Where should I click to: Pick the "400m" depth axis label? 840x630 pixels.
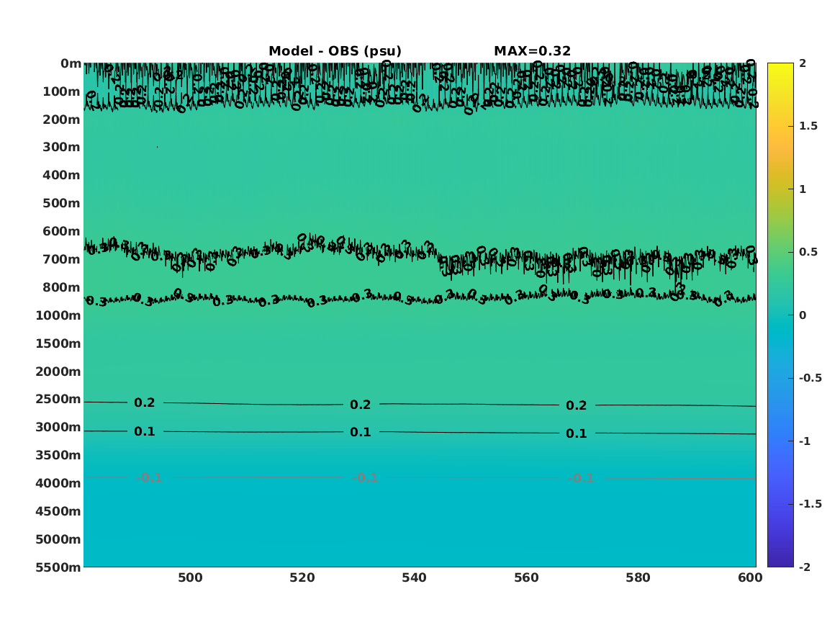pyautogui.click(x=62, y=175)
